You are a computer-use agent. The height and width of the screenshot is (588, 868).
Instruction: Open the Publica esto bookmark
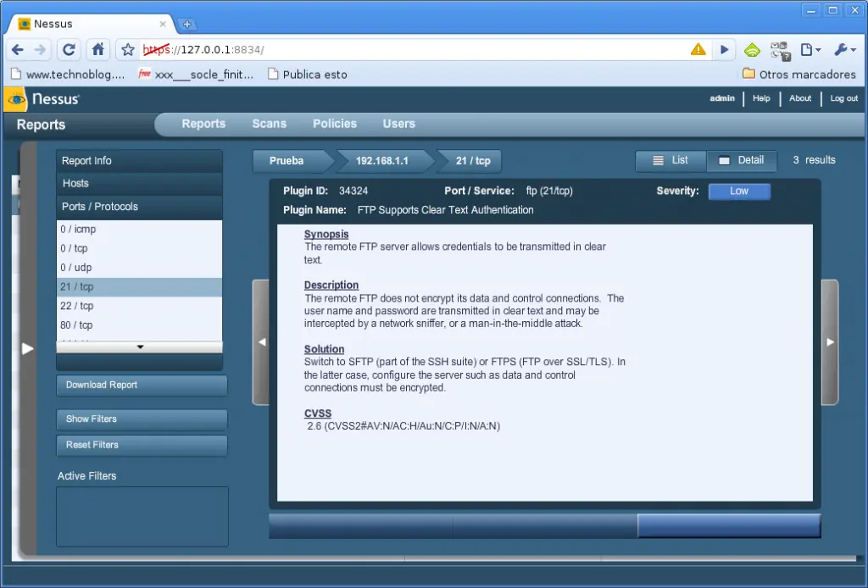307,75
